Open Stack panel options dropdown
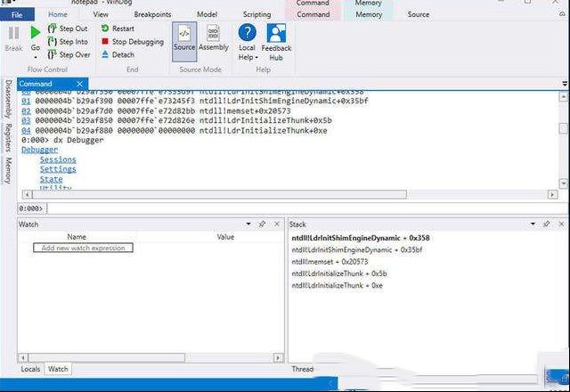 tap(533, 224)
